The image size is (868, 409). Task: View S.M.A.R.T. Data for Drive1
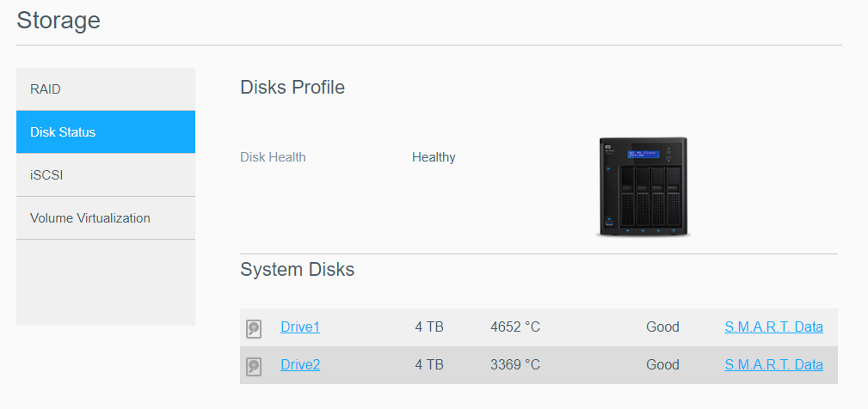[x=773, y=327]
